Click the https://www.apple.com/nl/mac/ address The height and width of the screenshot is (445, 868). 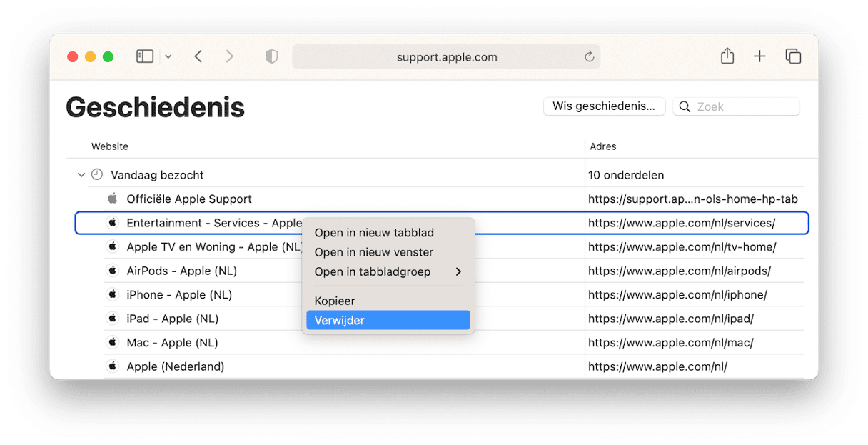pos(670,343)
